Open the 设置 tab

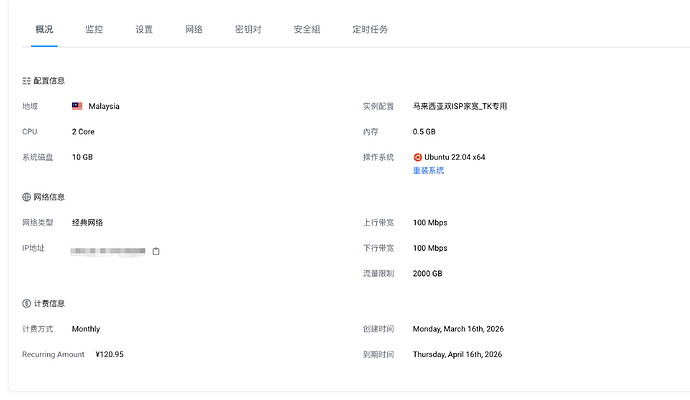click(x=144, y=29)
